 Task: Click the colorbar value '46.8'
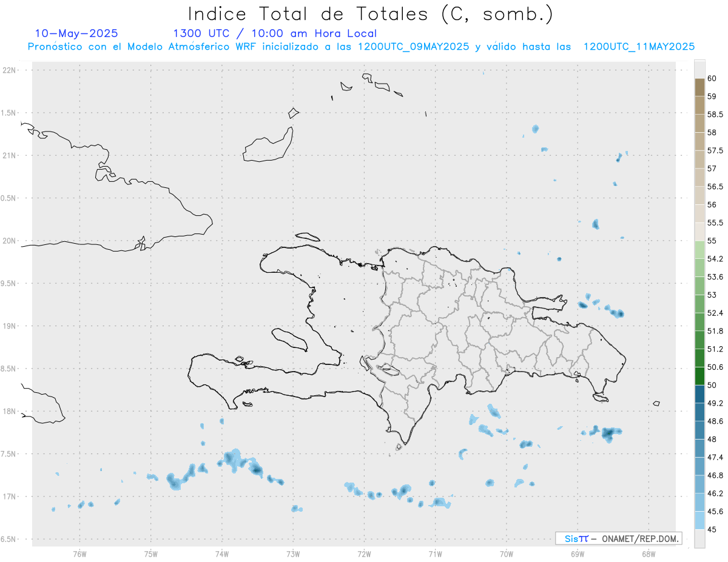click(715, 475)
